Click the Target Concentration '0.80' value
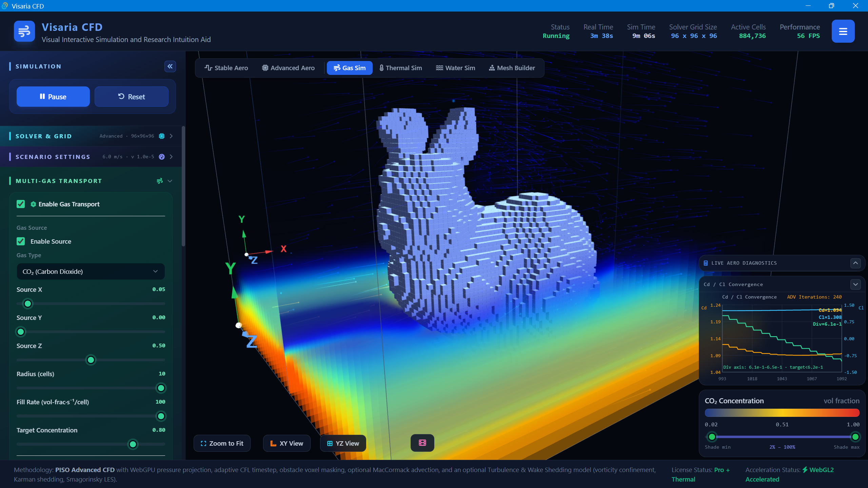 point(159,430)
